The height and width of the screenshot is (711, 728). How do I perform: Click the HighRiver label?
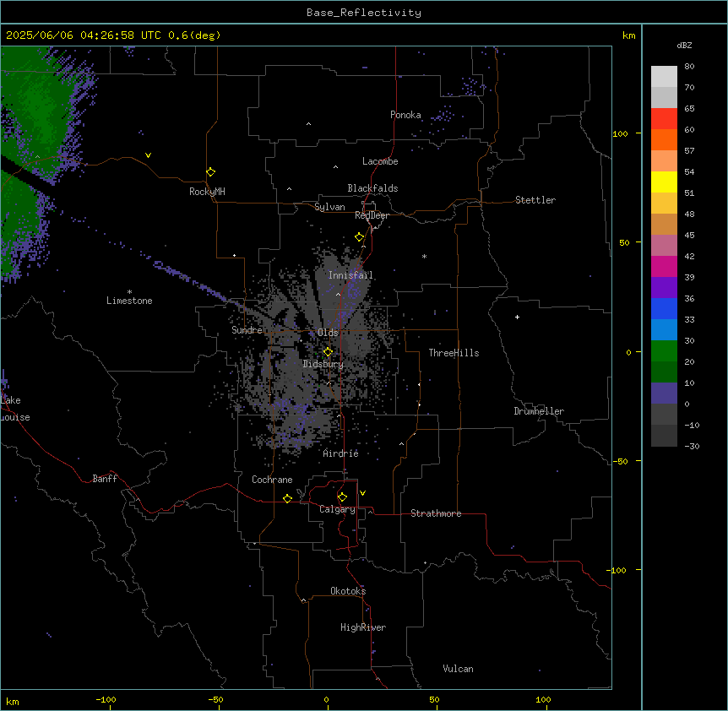coord(363,627)
